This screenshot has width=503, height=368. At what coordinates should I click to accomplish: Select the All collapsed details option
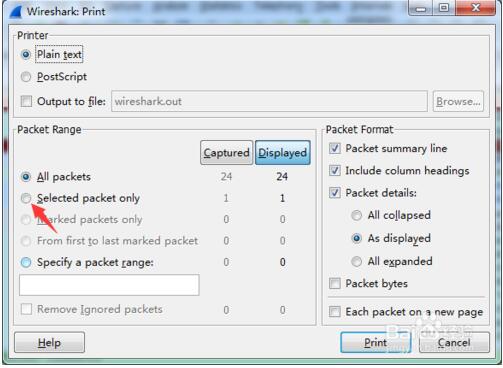pyautogui.click(x=356, y=215)
